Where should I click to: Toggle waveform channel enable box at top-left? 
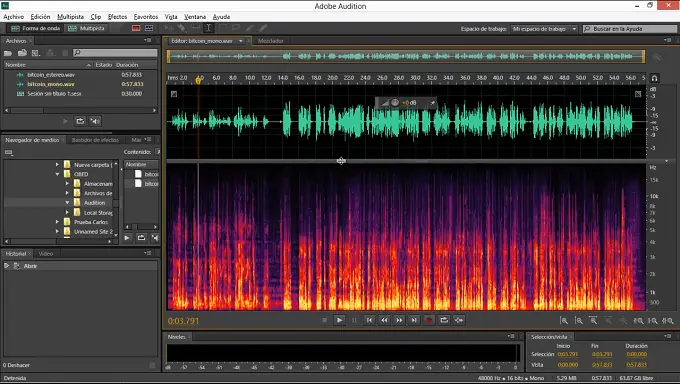pyautogui.click(x=174, y=94)
